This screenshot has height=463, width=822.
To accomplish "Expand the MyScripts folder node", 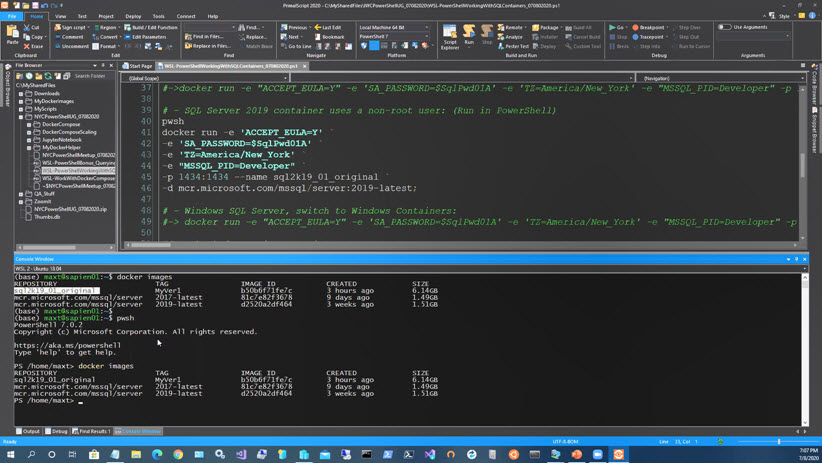I will click(x=21, y=109).
